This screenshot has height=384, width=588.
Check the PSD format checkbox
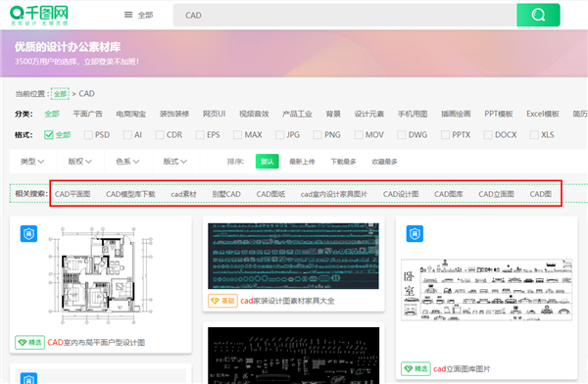click(88, 134)
